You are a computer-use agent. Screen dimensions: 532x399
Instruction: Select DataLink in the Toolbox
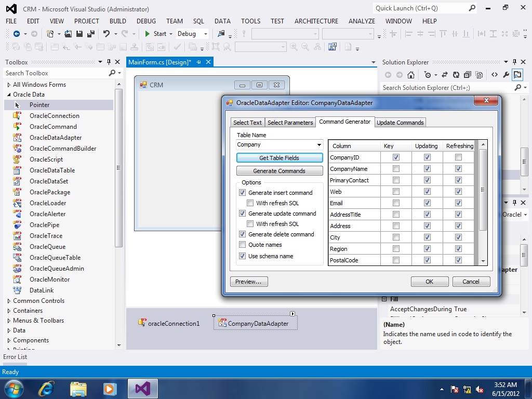pos(42,290)
